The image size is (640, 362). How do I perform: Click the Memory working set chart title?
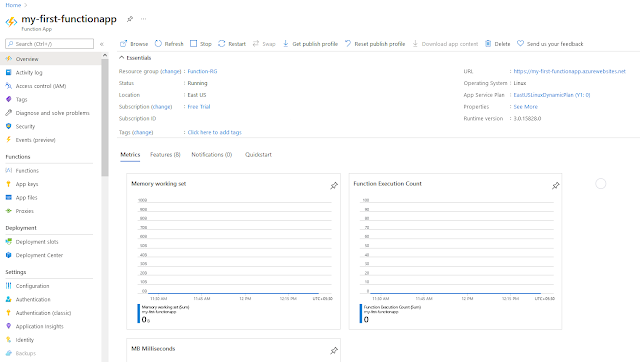(158, 184)
